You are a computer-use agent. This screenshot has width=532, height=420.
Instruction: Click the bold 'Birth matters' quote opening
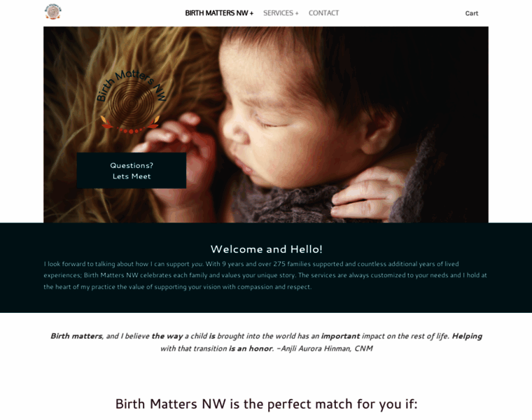(76, 336)
